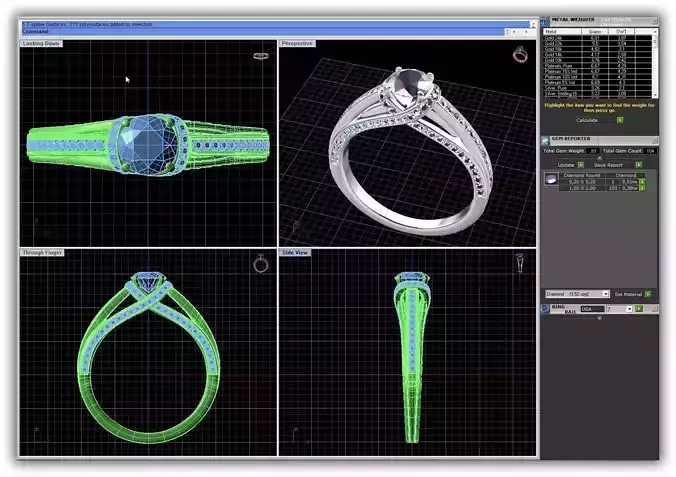This screenshot has height=477, width=676.
Task: Click the 1.00 X 1.00 gem size cell
Action: tap(582, 188)
